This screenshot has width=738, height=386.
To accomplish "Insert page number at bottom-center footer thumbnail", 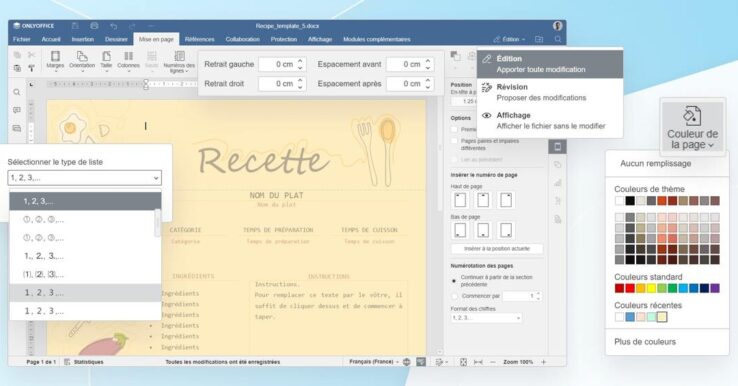I will tap(483, 231).
